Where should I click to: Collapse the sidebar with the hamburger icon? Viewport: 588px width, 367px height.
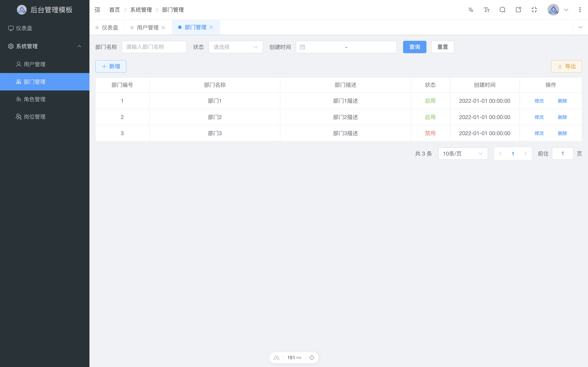coord(97,10)
